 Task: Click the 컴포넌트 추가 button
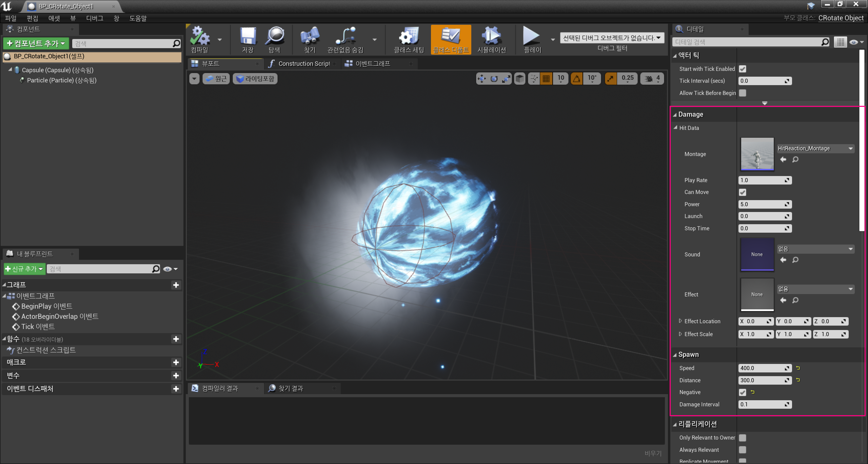(x=36, y=43)
